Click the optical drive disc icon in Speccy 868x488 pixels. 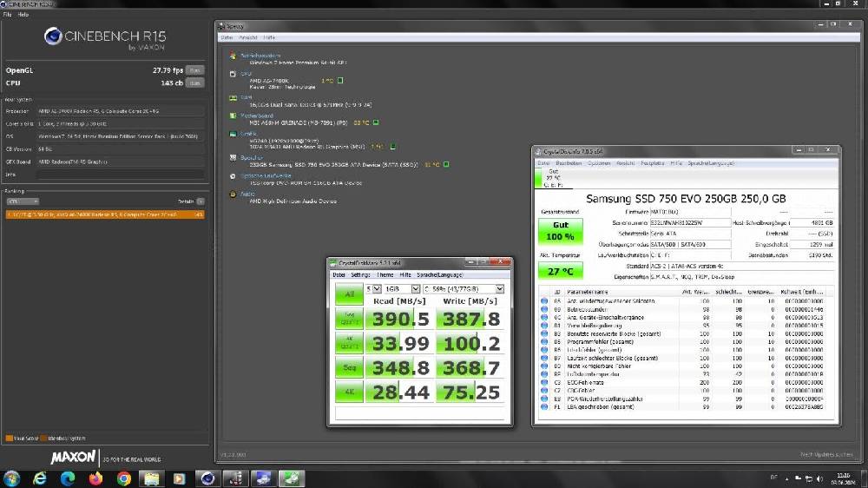[x=233, y=176]
